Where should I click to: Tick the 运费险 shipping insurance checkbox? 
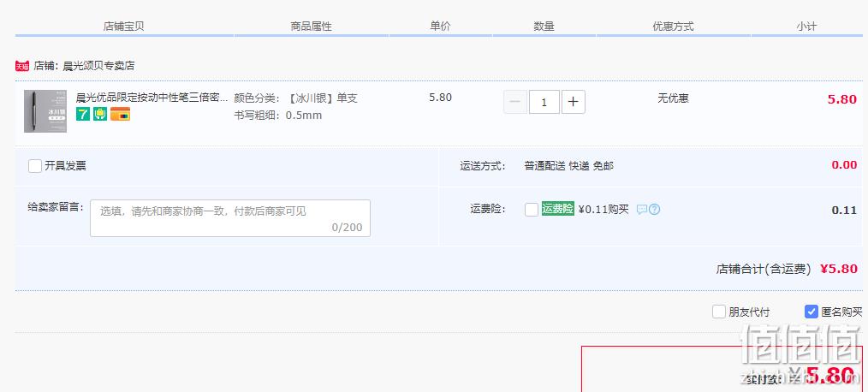pyautogui.click(x=532, y=210)
